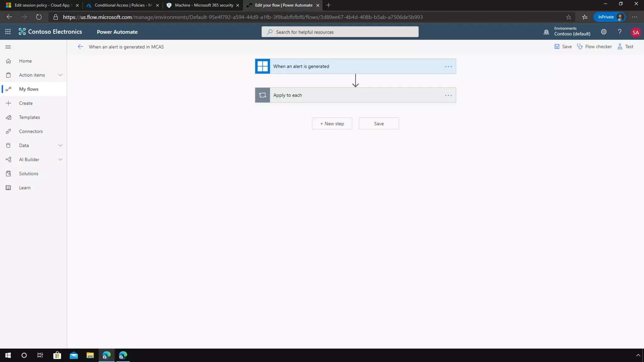Open the Help question mark
This screenshot has height=362, width=644.
coord(619,32)
